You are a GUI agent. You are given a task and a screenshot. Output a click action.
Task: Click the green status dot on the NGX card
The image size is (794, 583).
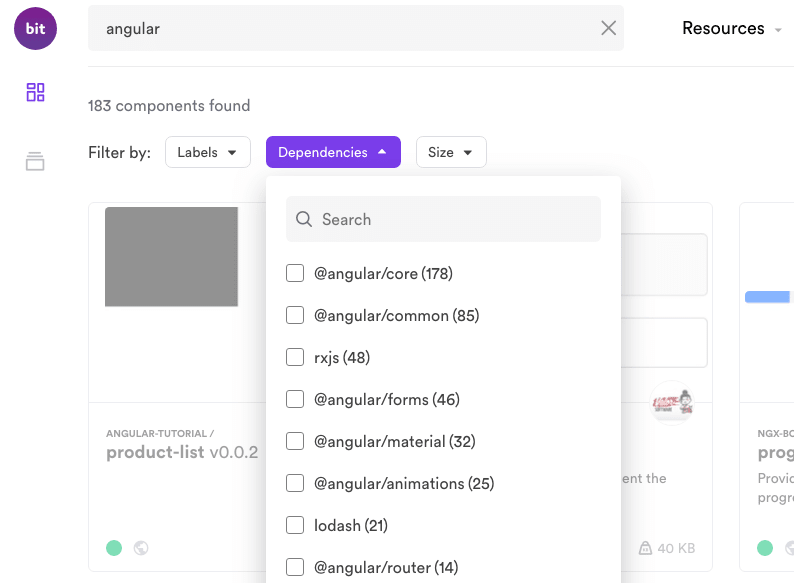(x=765, y=548)
